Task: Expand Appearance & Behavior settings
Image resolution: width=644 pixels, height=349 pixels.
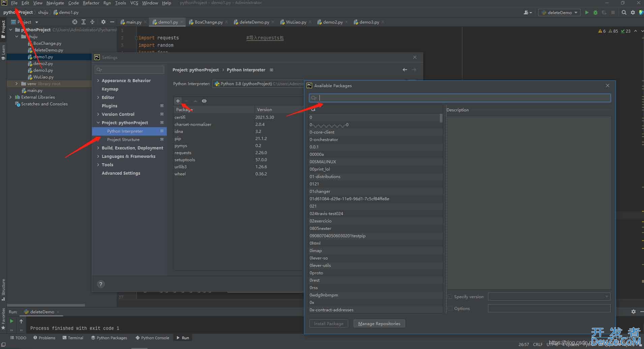Action: click(x=98, y=80)
